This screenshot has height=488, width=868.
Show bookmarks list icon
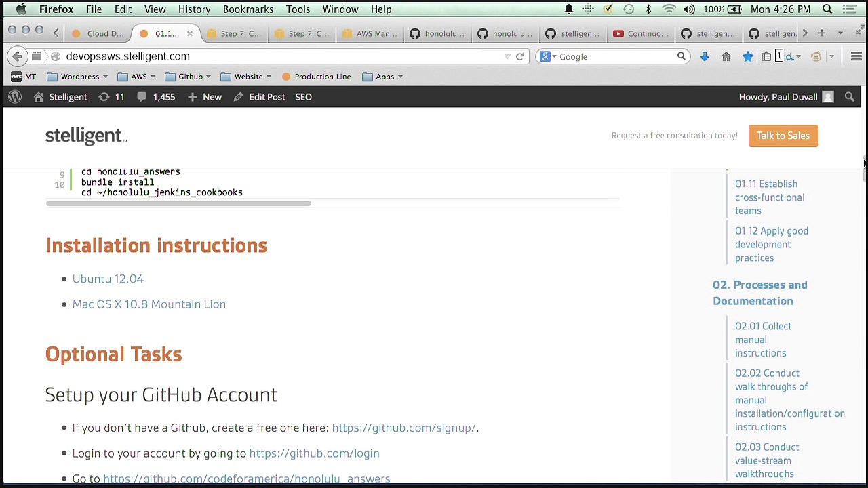766,56
